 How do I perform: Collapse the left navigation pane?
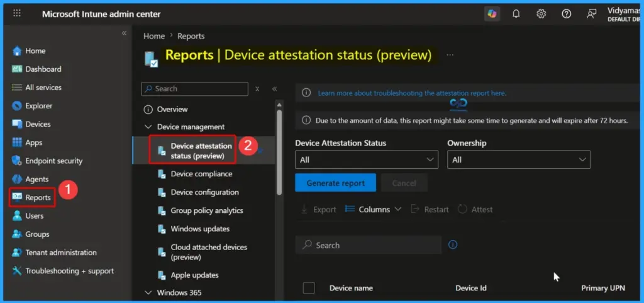point(124,33)
